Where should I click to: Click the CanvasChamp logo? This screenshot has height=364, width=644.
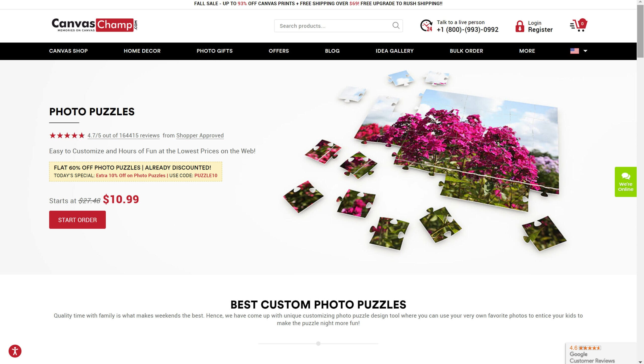point(94,25)
